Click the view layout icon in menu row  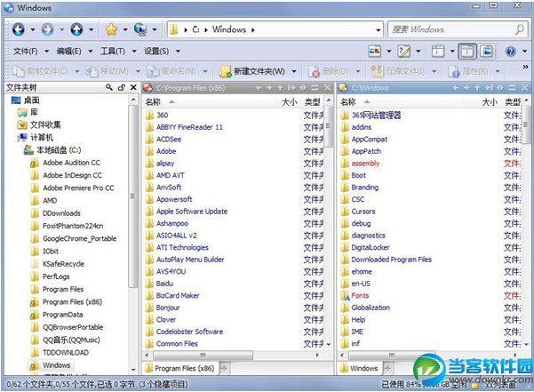[375, 52]
